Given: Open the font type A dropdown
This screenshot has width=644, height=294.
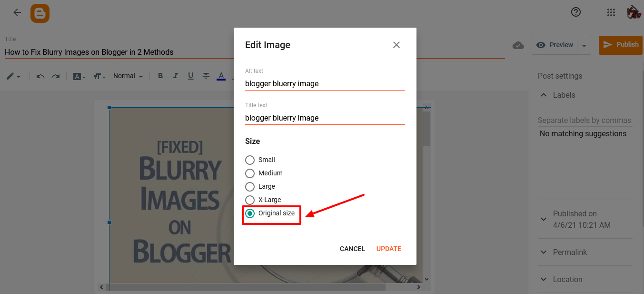Looking at the screenshot, I should point(79,76).
